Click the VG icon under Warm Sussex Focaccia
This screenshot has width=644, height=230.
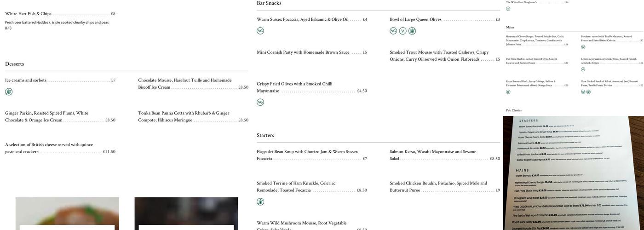click(260, 31)
